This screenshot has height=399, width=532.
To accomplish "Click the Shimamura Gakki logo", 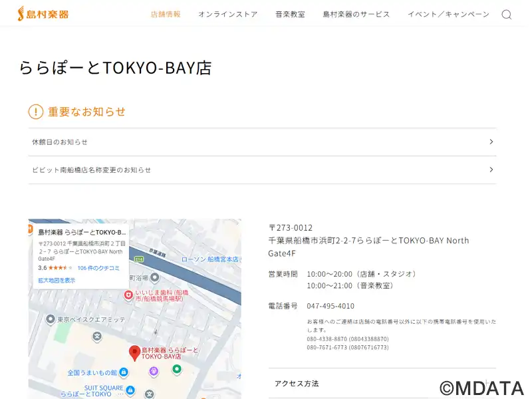I will [x=43, y=13].
